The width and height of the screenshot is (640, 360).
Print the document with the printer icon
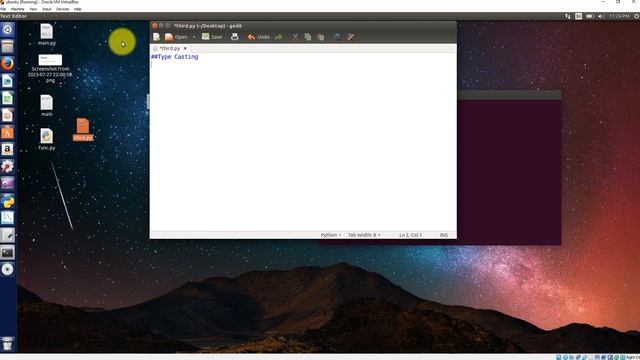click(x=235, y=37)
